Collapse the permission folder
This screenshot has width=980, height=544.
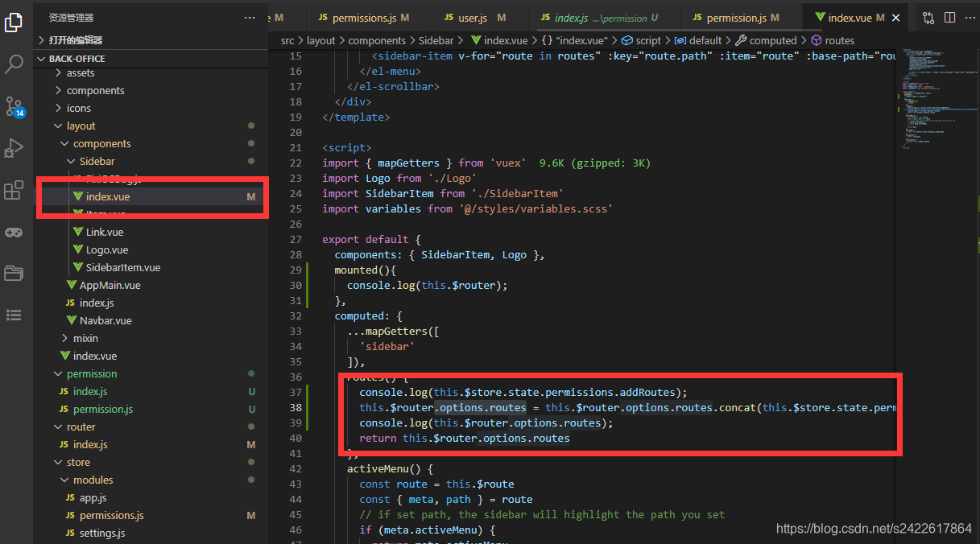[58, 373]
